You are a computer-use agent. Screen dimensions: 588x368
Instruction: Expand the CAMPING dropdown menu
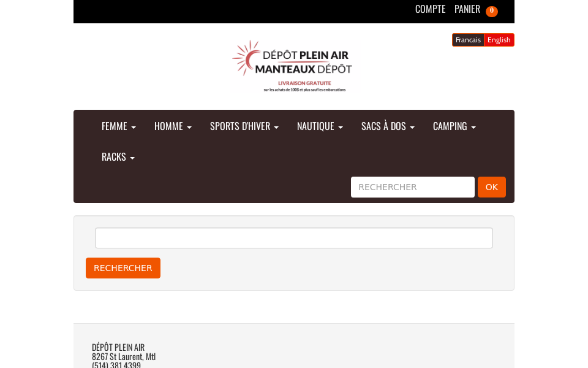(x=454, y=126)
